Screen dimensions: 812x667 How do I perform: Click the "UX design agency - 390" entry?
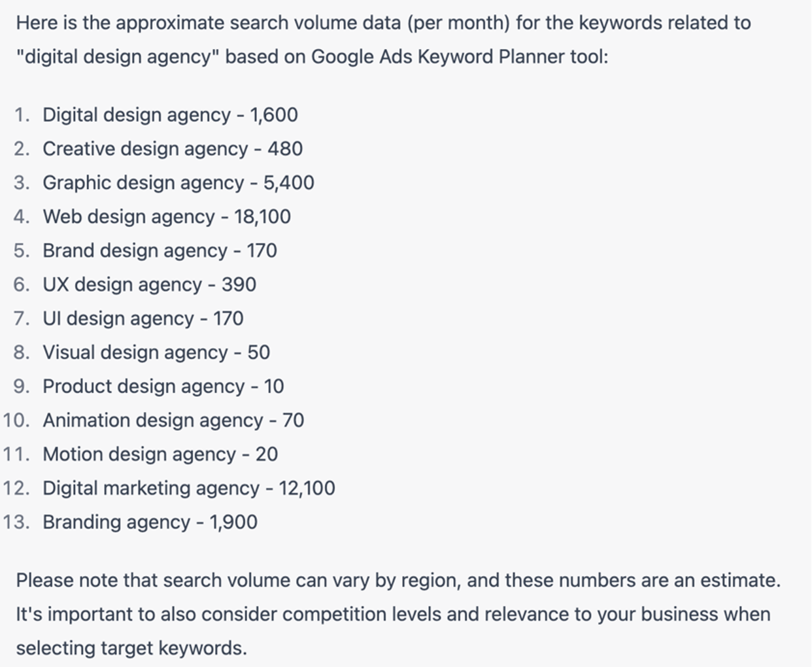coord(149,285)
